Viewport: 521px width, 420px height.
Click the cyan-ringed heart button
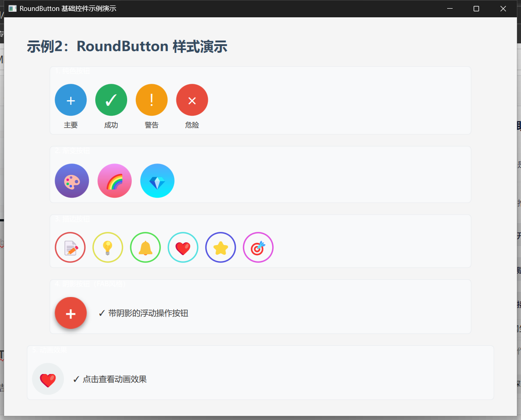183,247
